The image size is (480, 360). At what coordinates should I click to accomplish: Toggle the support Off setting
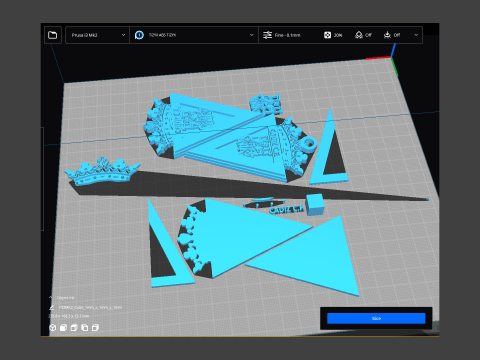point(363,35)
